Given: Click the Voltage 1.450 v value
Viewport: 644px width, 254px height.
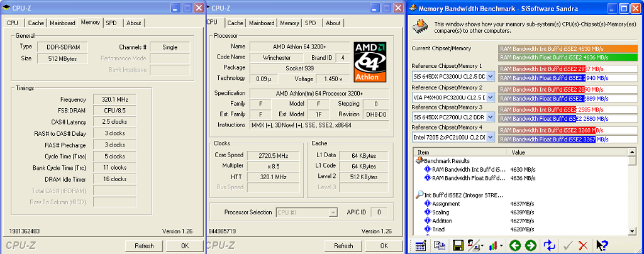Looking at the screenshot, I should click(333, 79).
